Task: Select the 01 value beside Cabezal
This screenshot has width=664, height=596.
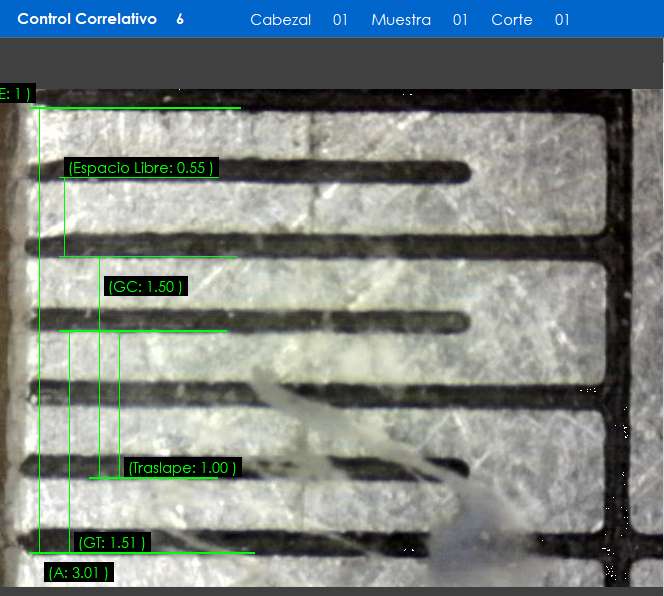Action: click(340, 20)
